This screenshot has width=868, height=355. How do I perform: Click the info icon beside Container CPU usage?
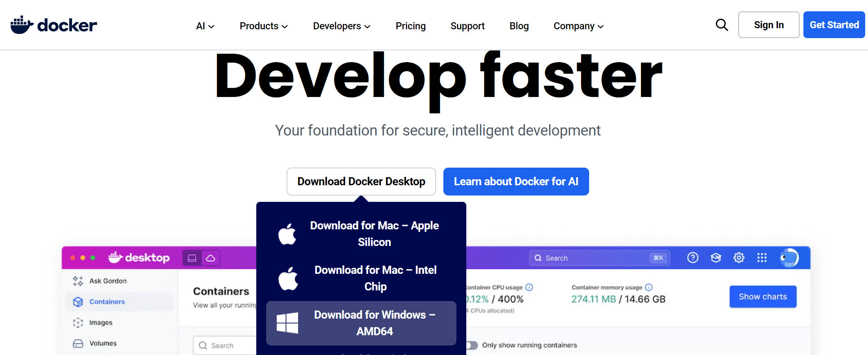coord(529,287)
